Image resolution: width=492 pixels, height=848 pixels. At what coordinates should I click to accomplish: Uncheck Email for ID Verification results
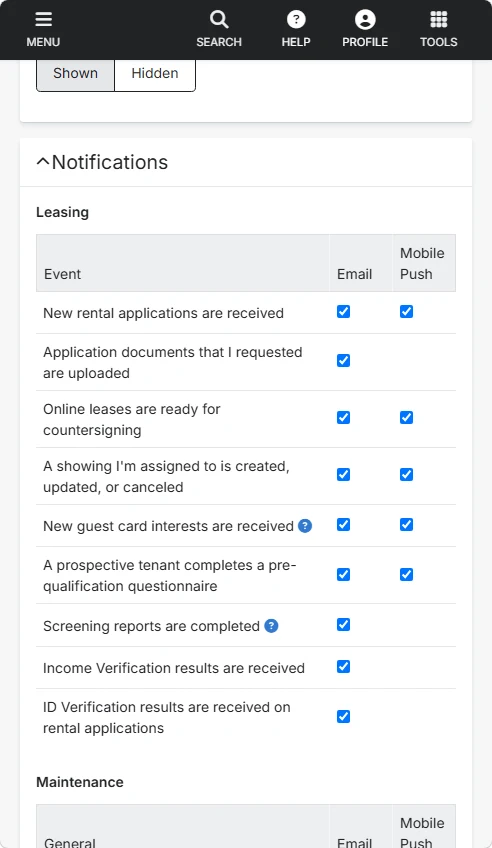(343, 717)
